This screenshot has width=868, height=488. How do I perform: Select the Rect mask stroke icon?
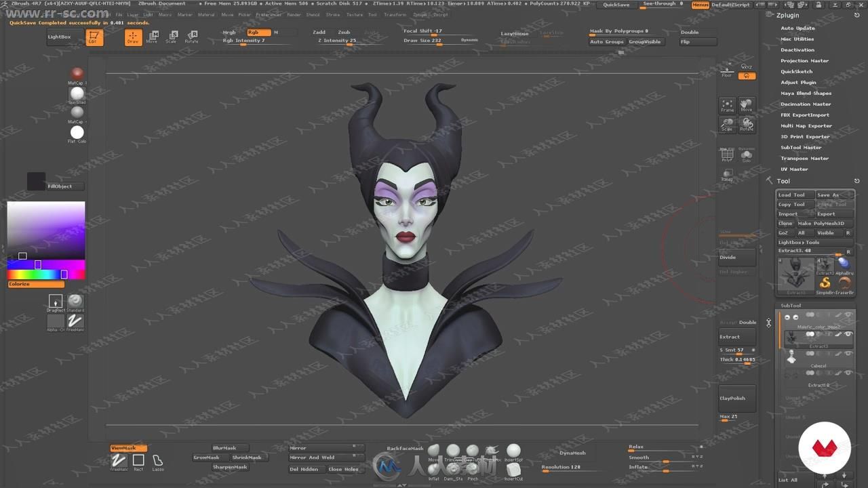[138, 462]
